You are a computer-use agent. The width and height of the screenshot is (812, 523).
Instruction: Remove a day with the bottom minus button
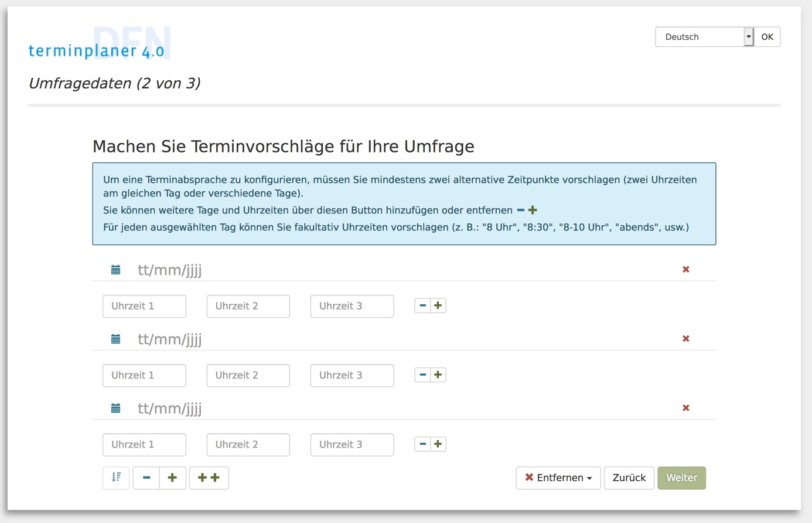pos(146,478)
